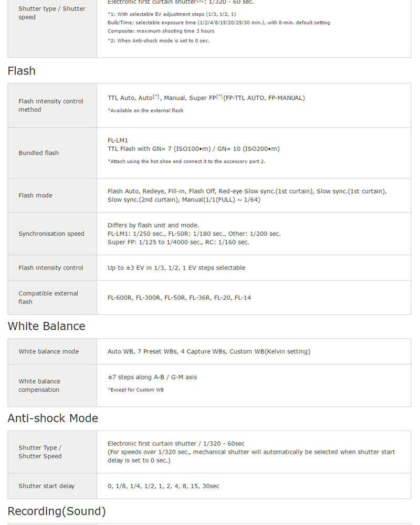
Task: Click the shutter delay values '0, 1/8, 1/4' text
Action: pos(163,486)
